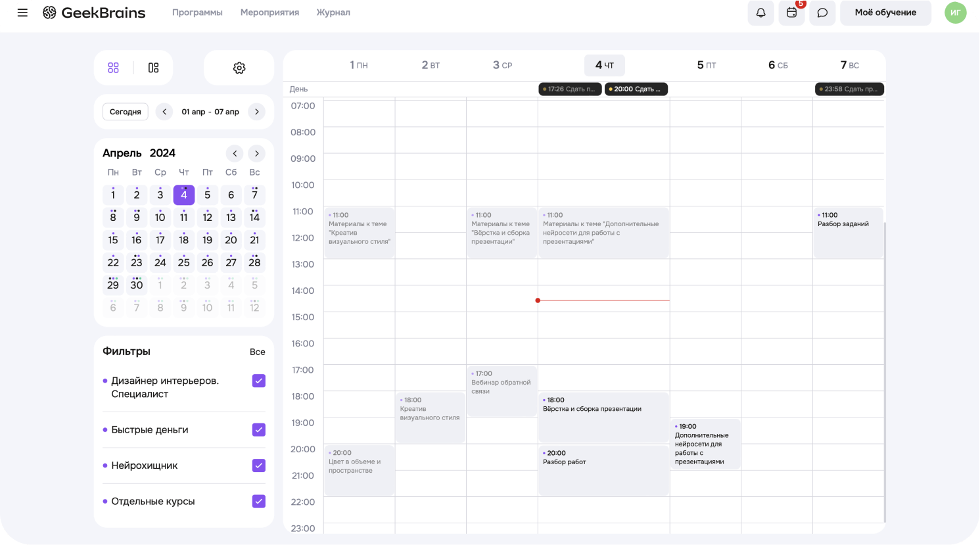Screen dimensions: 980x545
Task: Click Моё обучение button
Action: pyautogui.click(x=885, y=12)
